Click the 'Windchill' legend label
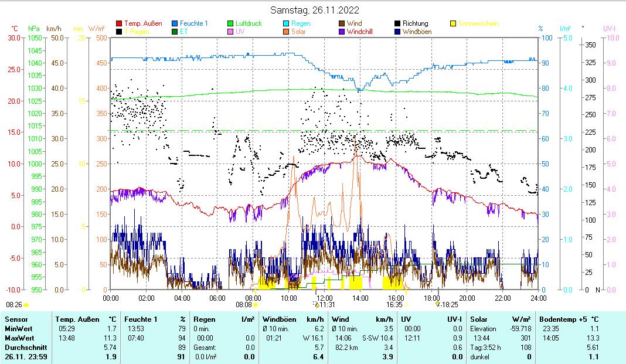 click(x=360, y=32)
